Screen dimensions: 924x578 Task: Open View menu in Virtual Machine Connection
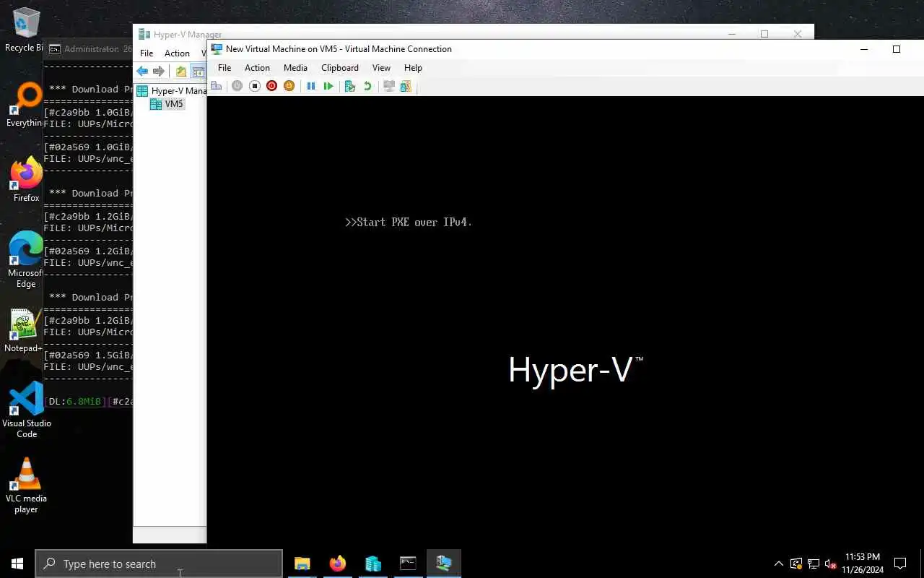pos(381,68)
